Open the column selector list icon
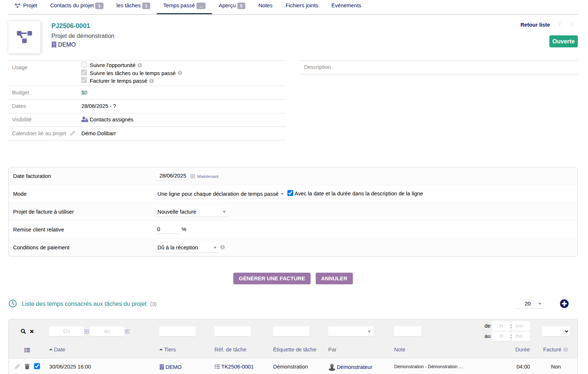This screenshot has width=588, height=374. 27,350
